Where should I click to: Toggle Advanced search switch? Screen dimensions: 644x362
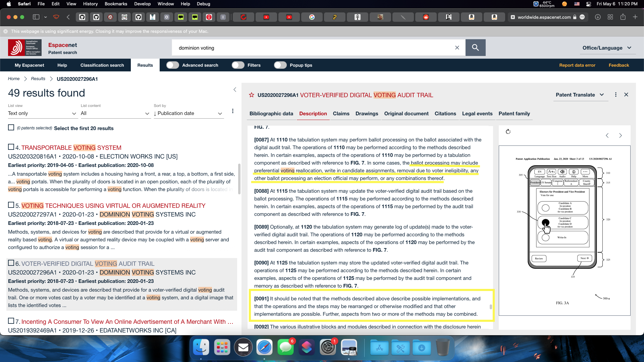coord(173,65)
